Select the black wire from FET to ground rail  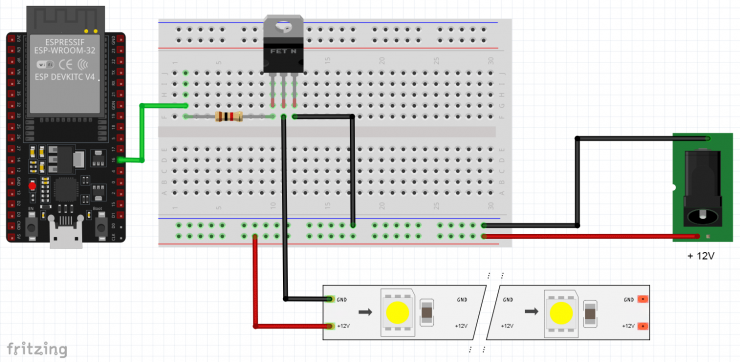tap(352, 170)
